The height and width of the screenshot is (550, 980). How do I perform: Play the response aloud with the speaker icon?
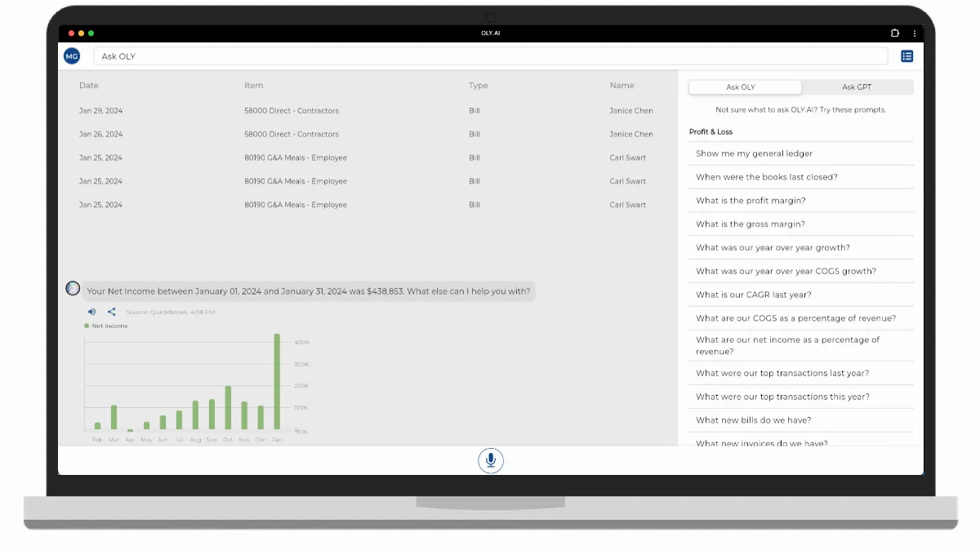click(x=91, y=312)
